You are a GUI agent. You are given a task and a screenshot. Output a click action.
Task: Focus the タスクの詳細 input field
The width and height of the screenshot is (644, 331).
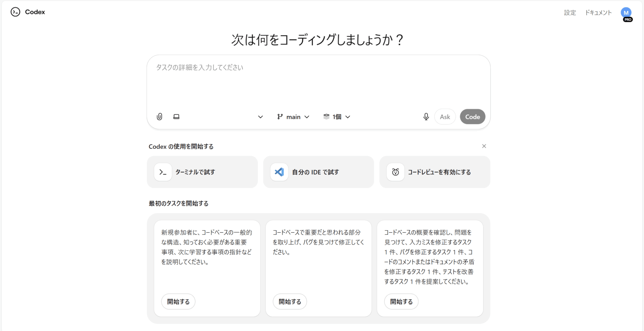(318, 82)
